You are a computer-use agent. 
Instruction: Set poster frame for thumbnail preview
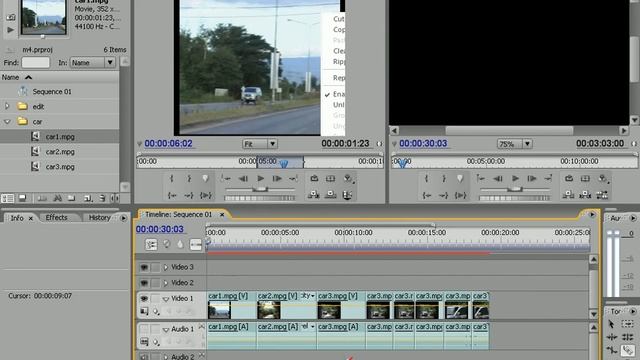(x=11, y=17)
